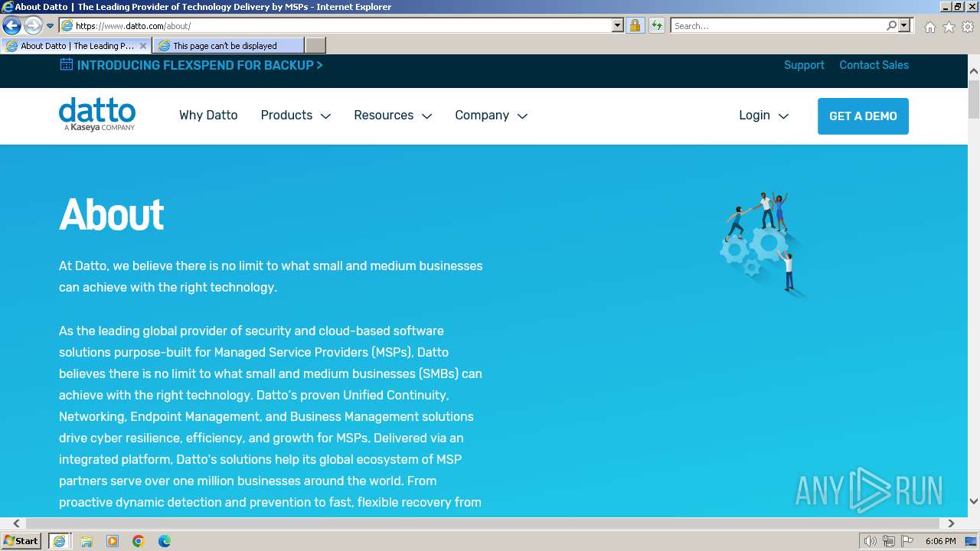Open the Support link

[804, 65]
